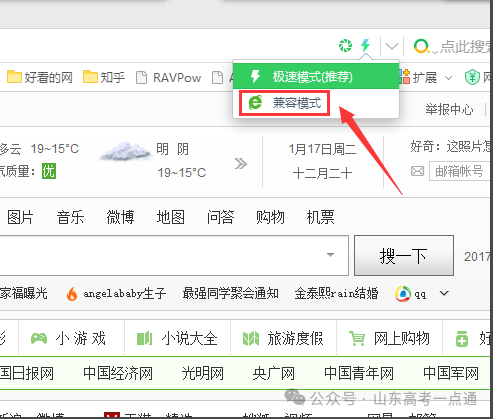Open the 小说大全 category

pos(189,339)
